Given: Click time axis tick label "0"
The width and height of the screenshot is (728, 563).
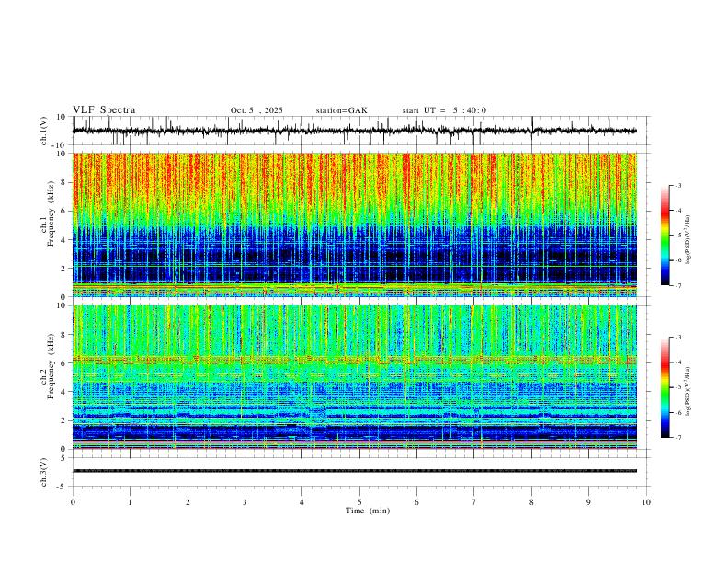Looking at the screenshot, I should tap(73, 502).
